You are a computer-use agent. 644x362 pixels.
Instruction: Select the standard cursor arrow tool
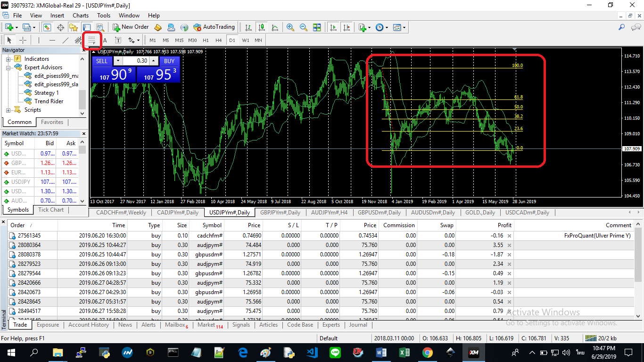coord(9,40)
